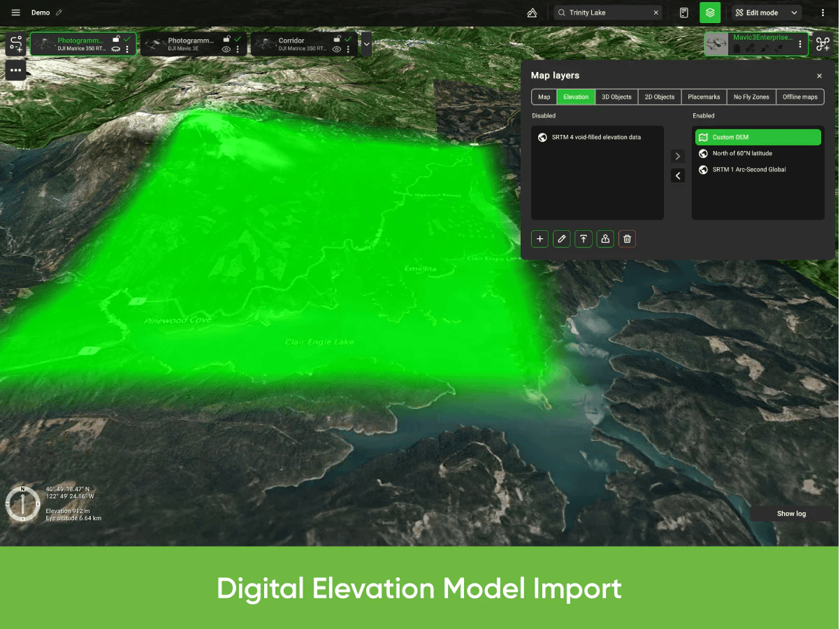The width and height of the screenshot is (840, 629).
Task: Toggle visibility eye on DJI Mavic 3E route
Action: pyautogui.click(x=226, y=50)
